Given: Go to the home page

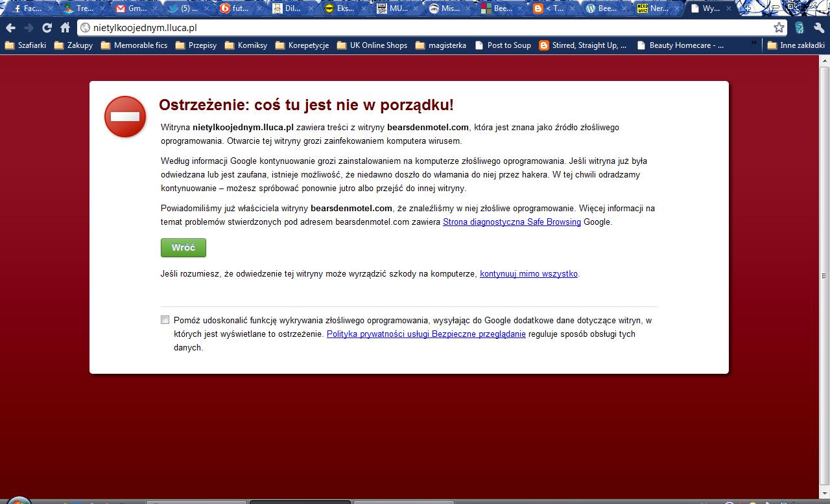Looking at the screenshot, I should [65, 28].
